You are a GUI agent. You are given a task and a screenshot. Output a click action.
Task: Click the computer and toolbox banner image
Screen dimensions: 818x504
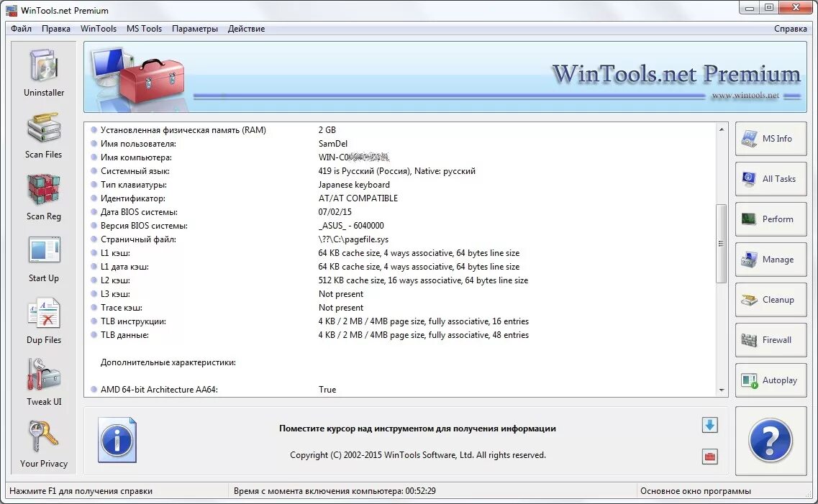pyautogui.click(x=138, y=77)
